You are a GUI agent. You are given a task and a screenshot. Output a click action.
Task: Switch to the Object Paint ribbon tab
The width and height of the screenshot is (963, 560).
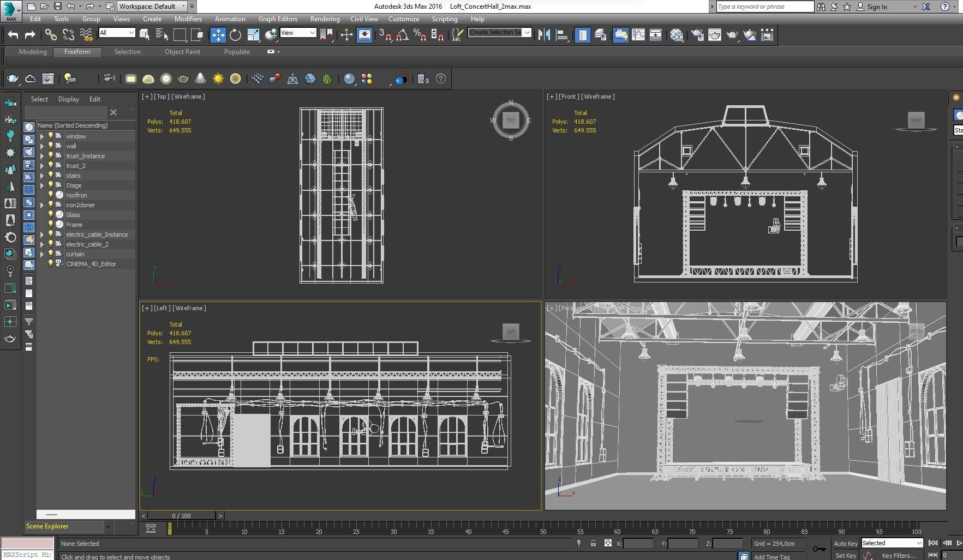coord(182,52)
